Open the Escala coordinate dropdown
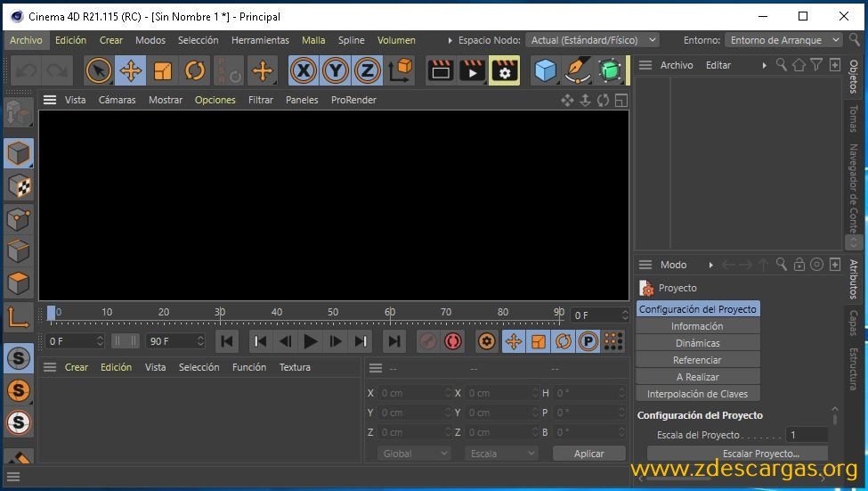Viewport: 868px width, 491px height. coord(501,454)
